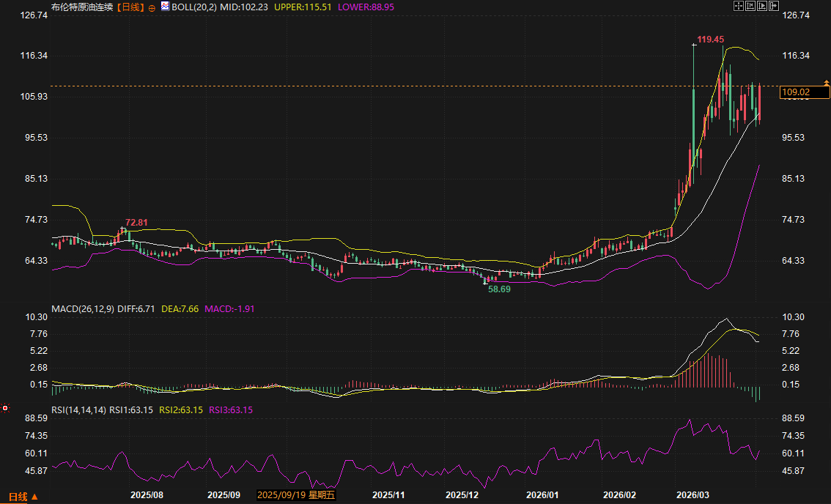Image resolution: width=831 pixels, height=504 pixels.
Task: Click the 58.69 low price marker
Action: [499, 289]
